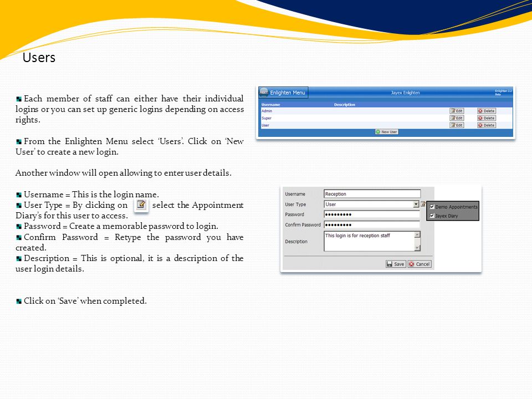Toggle the Demo Appointments checkbox
Screen dimensions: 532x399
click(432, 207)
